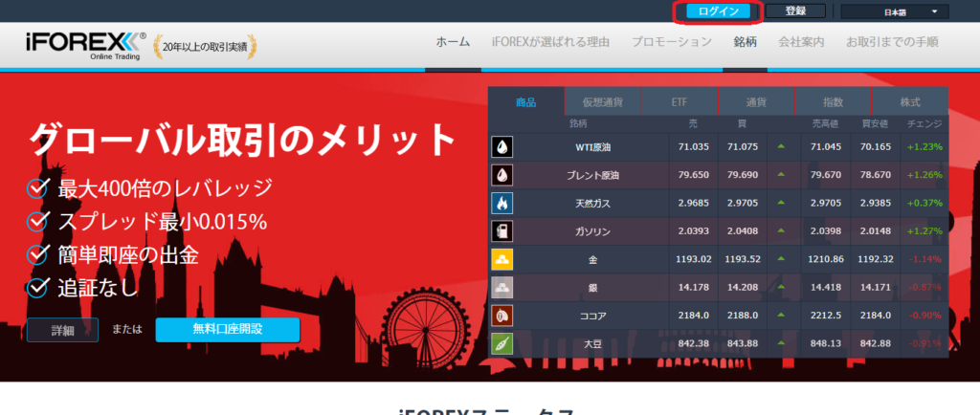Click the ブレント原油 instrument name
This screenshot has width=980, height=415.
(592, 175)
